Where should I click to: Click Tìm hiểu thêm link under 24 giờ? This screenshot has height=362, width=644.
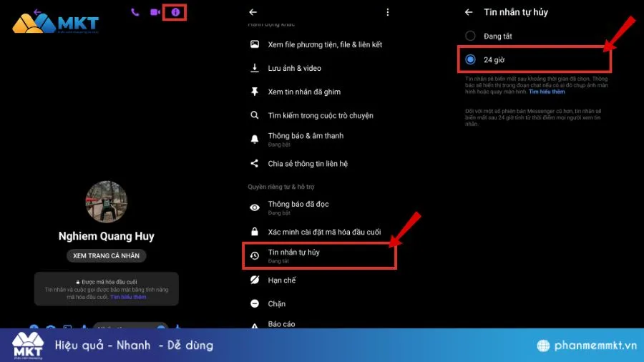[547, 92]
